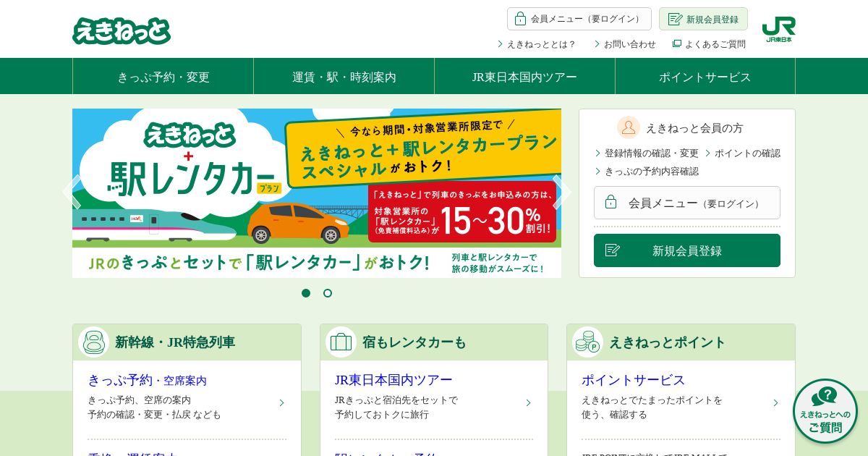
Task: Show the next carousel slide
Action: [562, 193]
